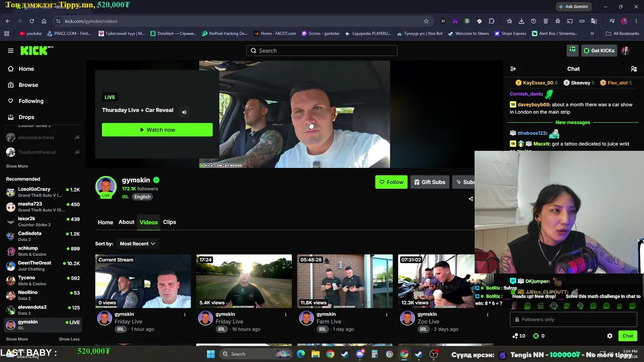Open the Chrome apps grid icon

pyautogui.click(x=7, y=34)
